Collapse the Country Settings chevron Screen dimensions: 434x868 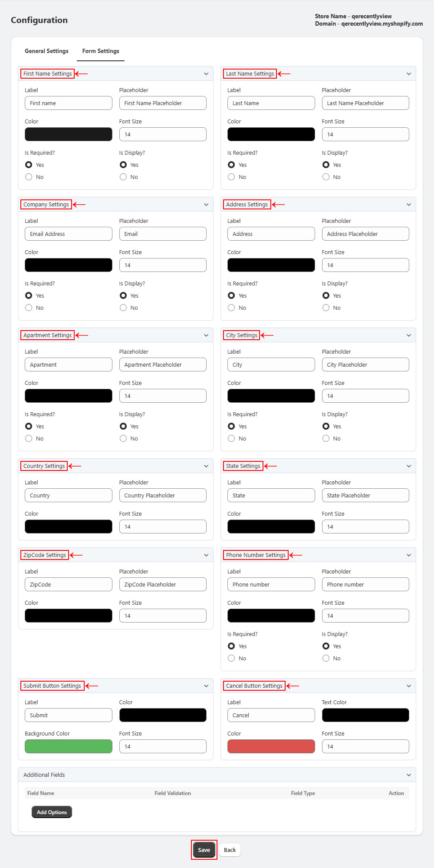click(x=206, y=466)
